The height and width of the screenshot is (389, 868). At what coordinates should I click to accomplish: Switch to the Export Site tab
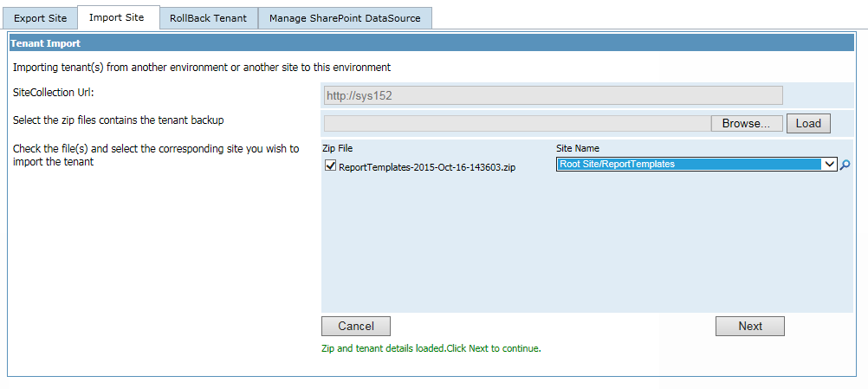pos(40,18)
